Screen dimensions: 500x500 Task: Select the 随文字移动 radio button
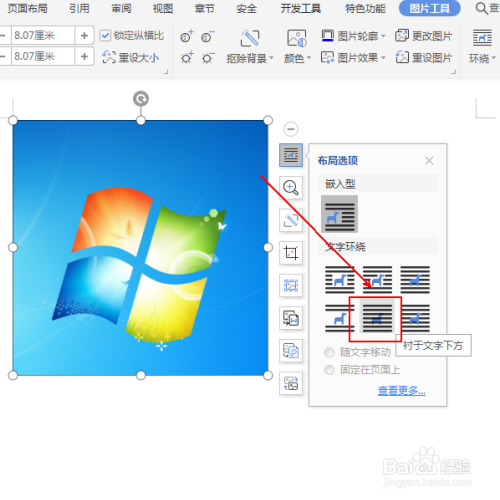click(x=329, y=352)
